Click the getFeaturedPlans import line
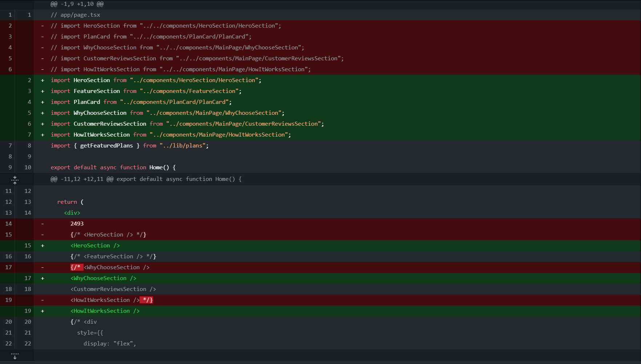 tap(130, 146)
